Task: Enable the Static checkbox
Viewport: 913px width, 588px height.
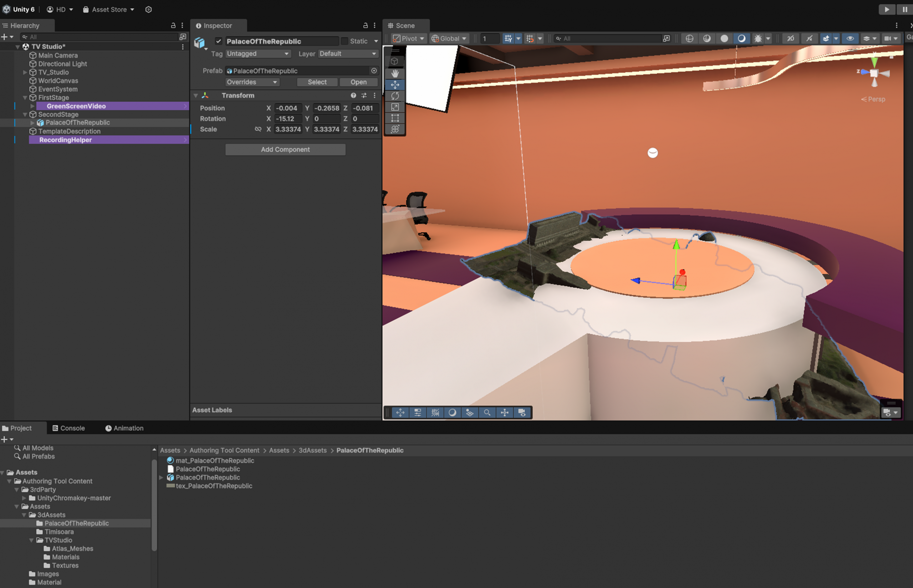Action: point(345,41)
